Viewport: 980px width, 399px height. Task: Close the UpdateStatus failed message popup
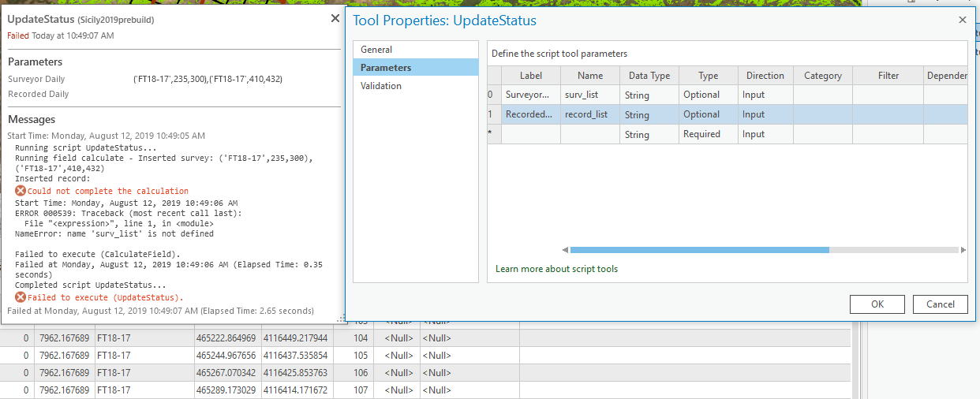tap(335, 18)
